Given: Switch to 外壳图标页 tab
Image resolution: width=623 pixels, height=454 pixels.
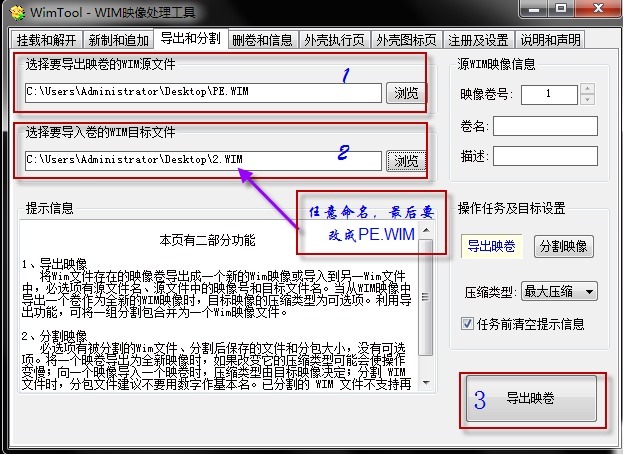Looking at the screenshot, I should click(406, 40).
